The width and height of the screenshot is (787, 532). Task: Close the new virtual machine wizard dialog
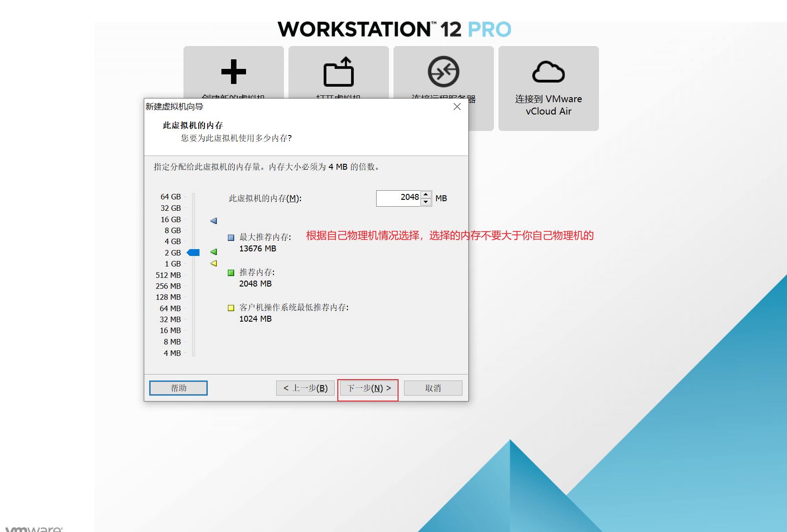(457, 107)
